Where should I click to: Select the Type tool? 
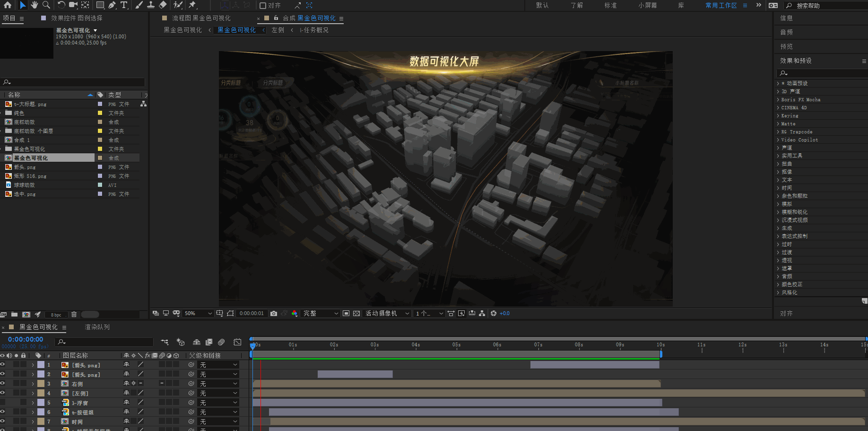(x=124, y=5)
